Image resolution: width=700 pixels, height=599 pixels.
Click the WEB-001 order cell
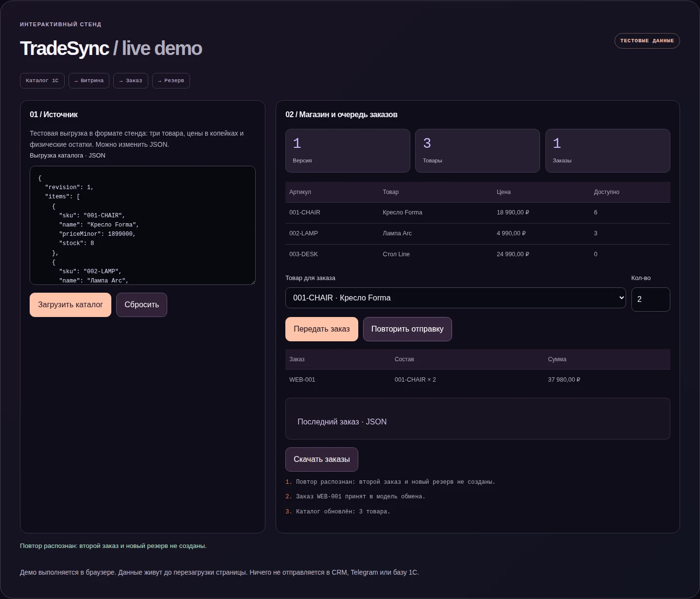pos(302,380)
